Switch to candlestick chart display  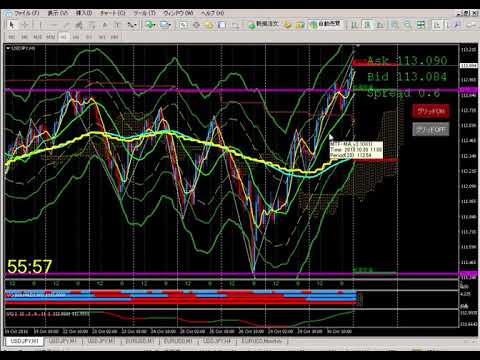[x=367, y=25]
